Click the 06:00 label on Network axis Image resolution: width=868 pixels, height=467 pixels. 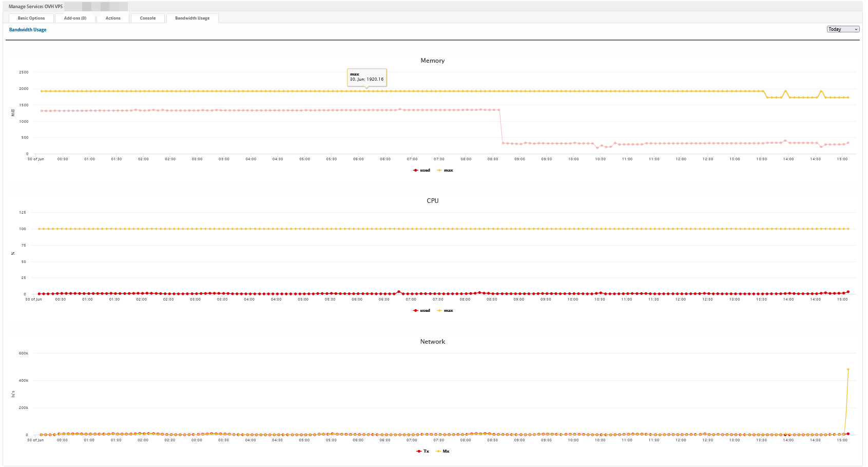pyautogui.click(x=358, y=440)
